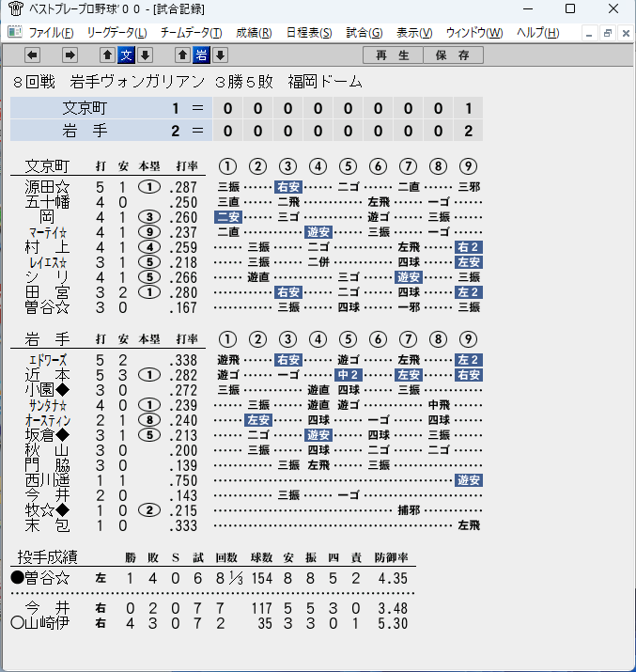Click the left arrow previous game button
This screenshot has height=672, width=636.
pyautogui.click(x=33, y=55)
